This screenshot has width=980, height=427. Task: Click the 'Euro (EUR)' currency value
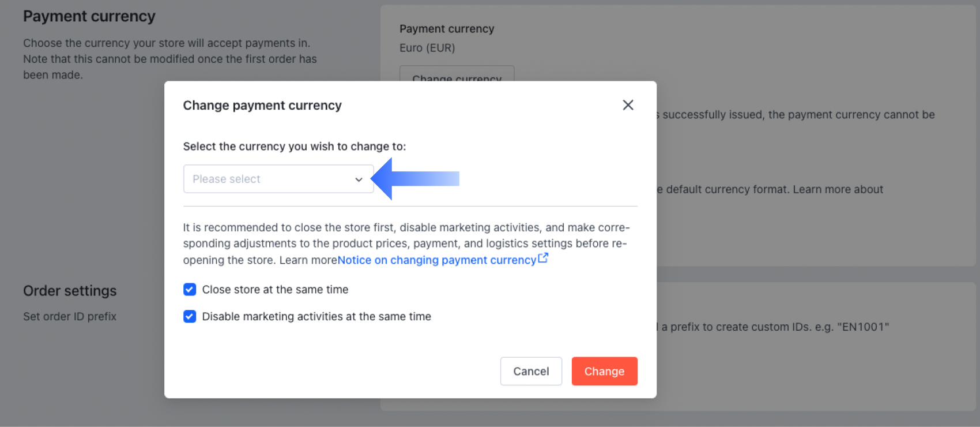[x=427, y=48]
